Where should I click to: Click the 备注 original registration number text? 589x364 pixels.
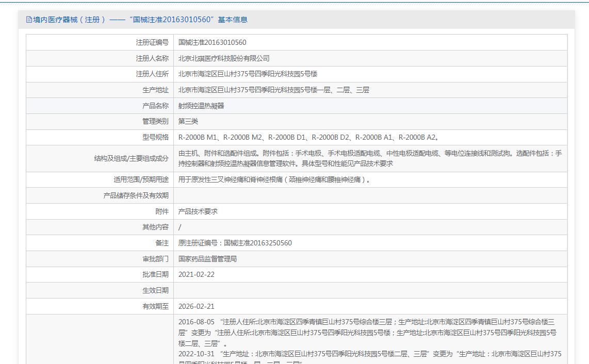tap(235, 243)
